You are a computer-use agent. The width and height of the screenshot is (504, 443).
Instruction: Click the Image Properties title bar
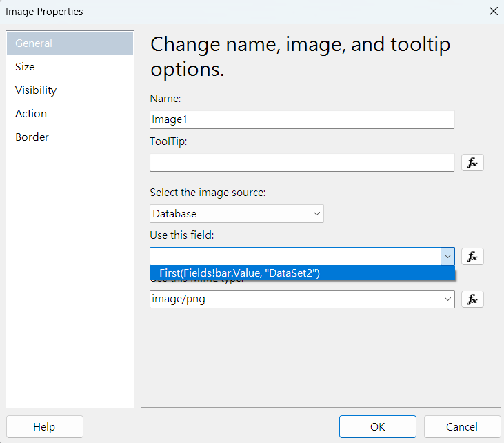tap(241, 11)
